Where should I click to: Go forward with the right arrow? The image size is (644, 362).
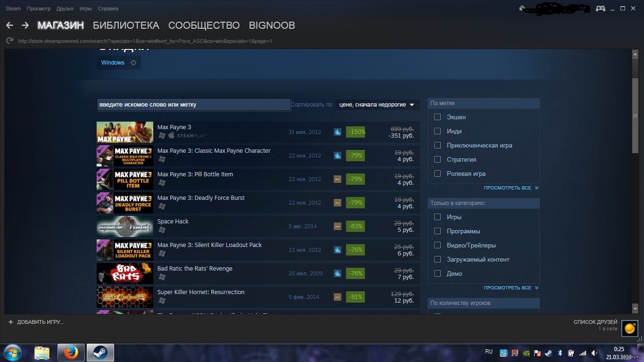click(x=25, y=25)
